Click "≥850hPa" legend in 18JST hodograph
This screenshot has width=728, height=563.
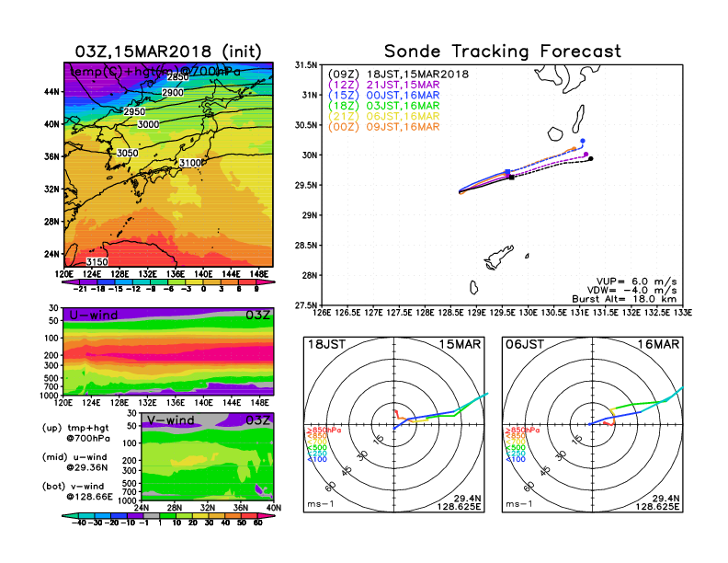(324, 431)
